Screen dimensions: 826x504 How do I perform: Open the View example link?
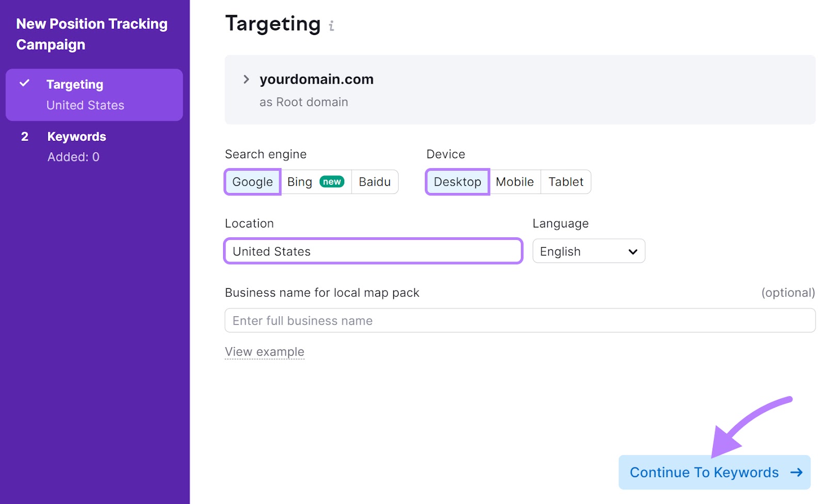(x=264, y=352)
